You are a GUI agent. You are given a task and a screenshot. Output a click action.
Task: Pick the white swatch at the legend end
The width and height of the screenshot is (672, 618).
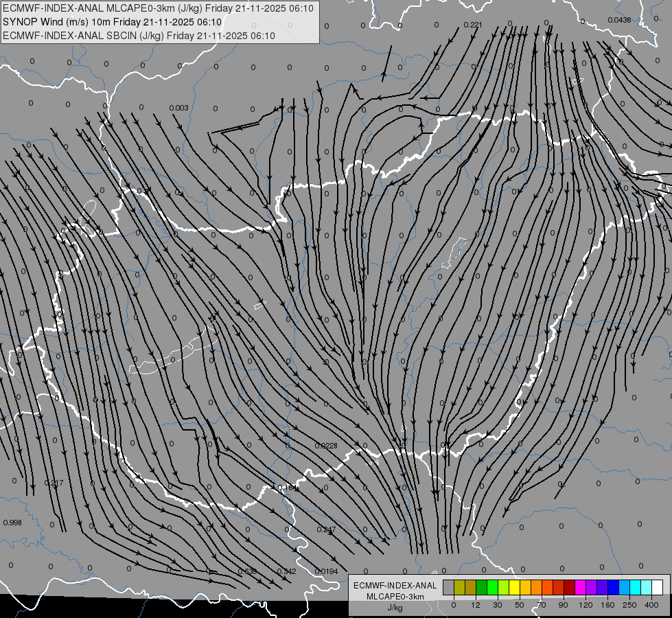tap(658, 587)
